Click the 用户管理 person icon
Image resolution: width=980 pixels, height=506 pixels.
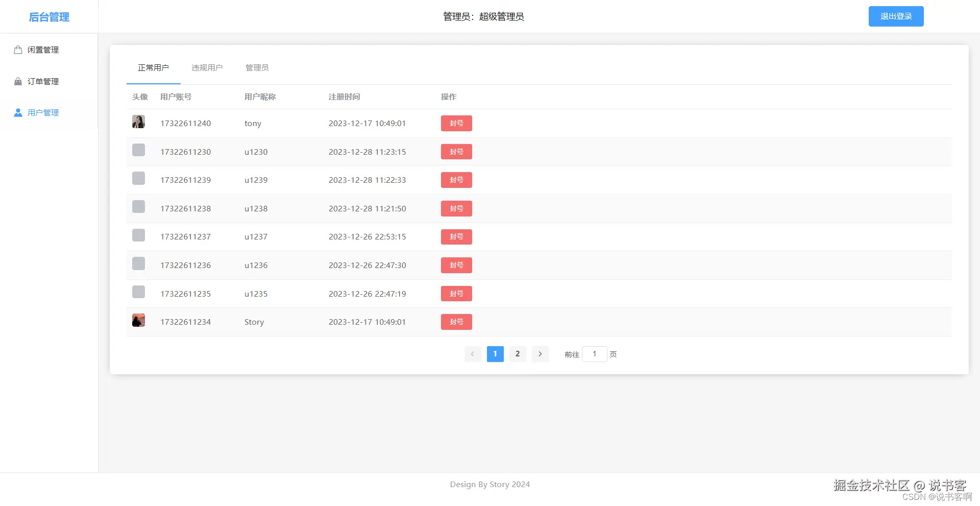click(18, 112)
